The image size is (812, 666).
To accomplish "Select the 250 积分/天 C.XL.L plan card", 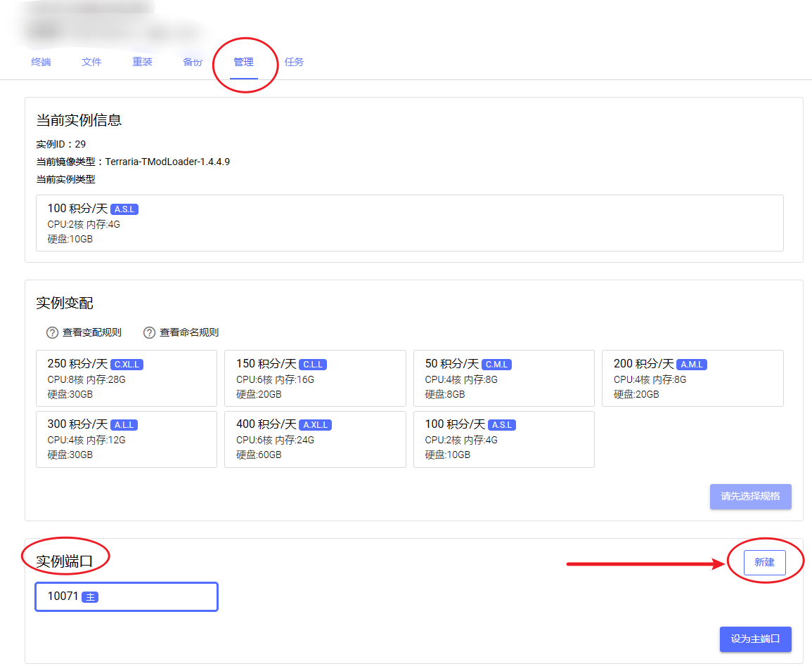I will tap(127, 378).
